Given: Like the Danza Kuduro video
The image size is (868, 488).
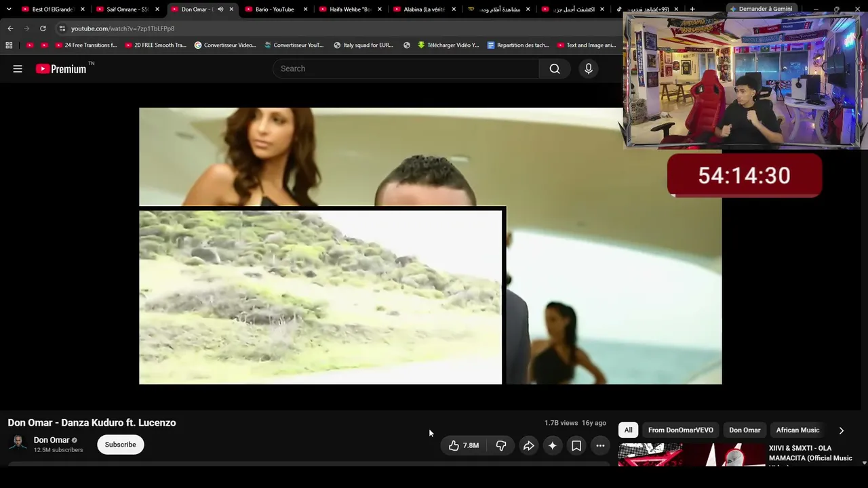Looking at the screenshot, I should tap(464, 445).
